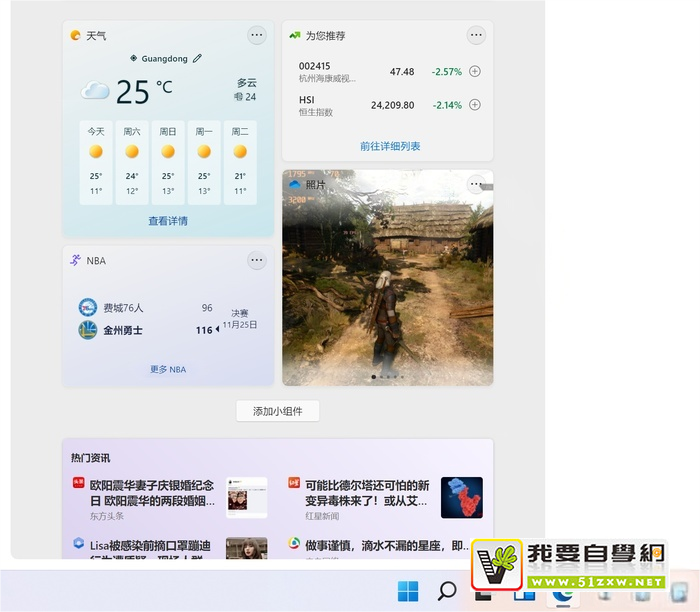Click the 添加小组件 add widgets button

tap(278, 411)
